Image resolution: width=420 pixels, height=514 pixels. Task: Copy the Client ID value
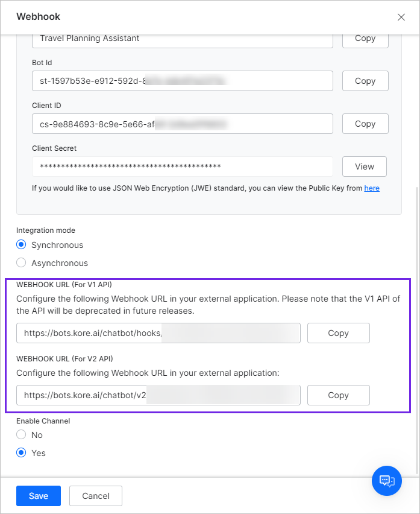coord(365,124)
